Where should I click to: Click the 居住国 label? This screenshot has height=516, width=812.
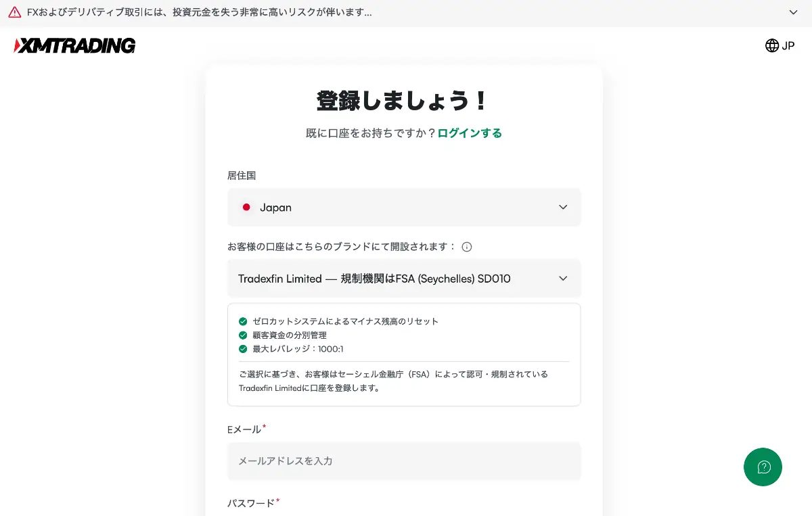pyautogui.click(x=242, y=175)
